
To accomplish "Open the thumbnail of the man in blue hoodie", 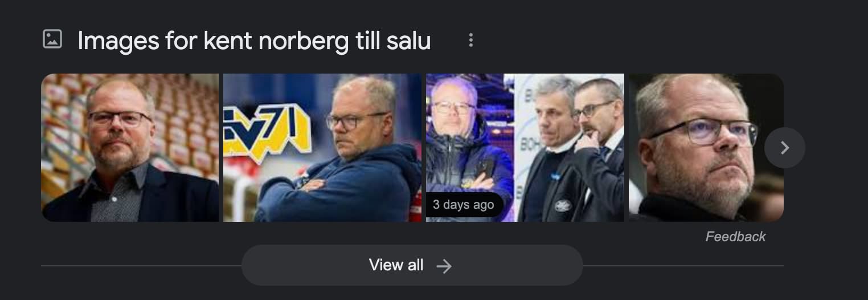I will point(322,148).
